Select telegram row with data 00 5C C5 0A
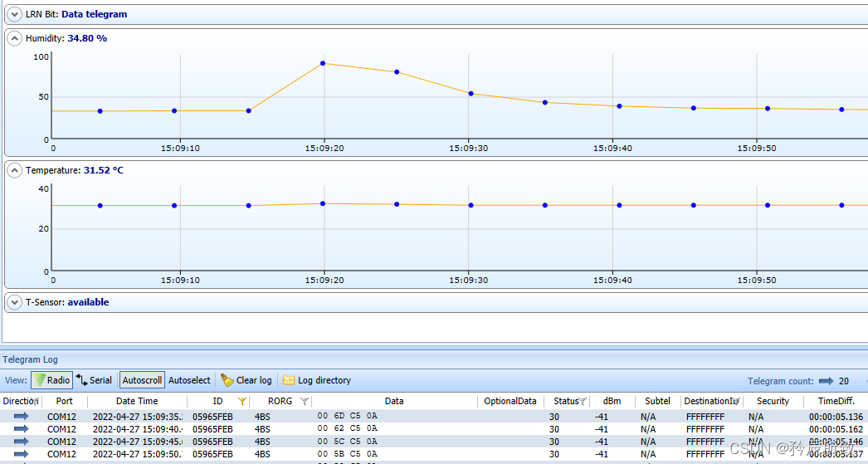The image size is (868, 464). [434, 442]
